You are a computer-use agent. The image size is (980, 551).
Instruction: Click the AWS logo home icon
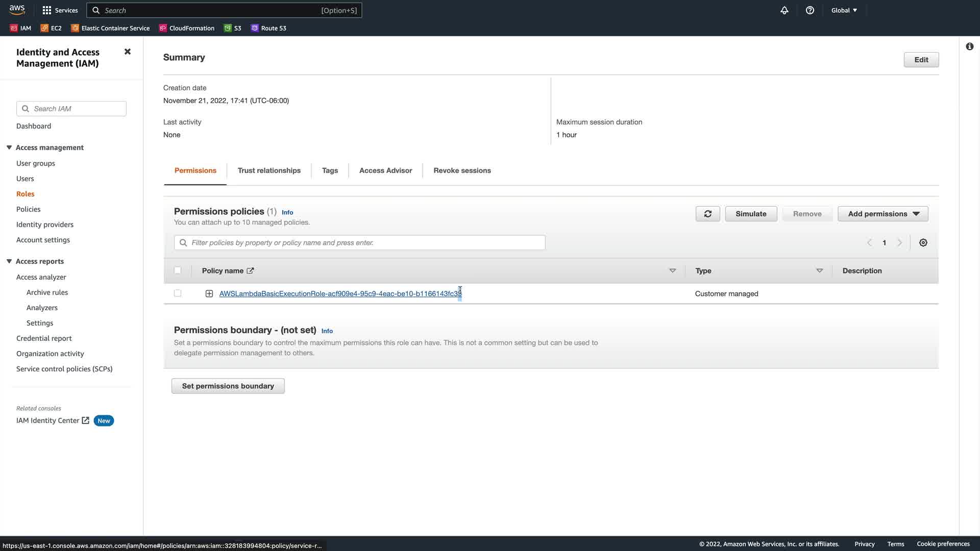(x=17, y=10)
